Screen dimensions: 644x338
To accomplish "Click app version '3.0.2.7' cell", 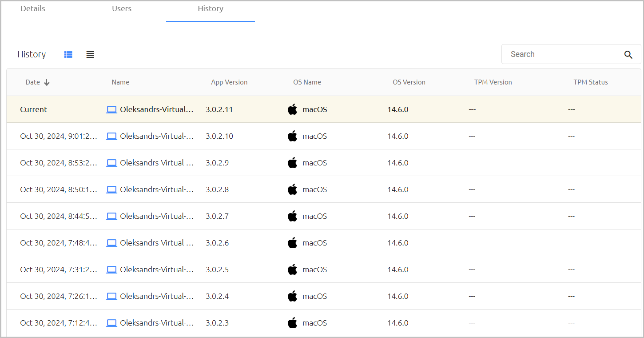I will point(217,216).
